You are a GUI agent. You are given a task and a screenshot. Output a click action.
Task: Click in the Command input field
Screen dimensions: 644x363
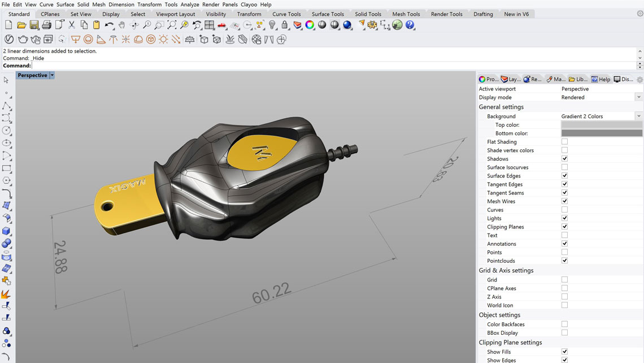coord(334,66)
